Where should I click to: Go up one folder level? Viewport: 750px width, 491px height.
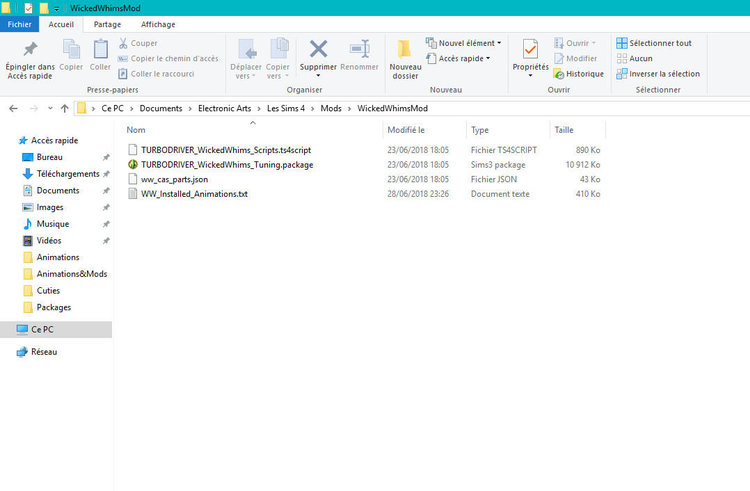click(x=65, y=109)
